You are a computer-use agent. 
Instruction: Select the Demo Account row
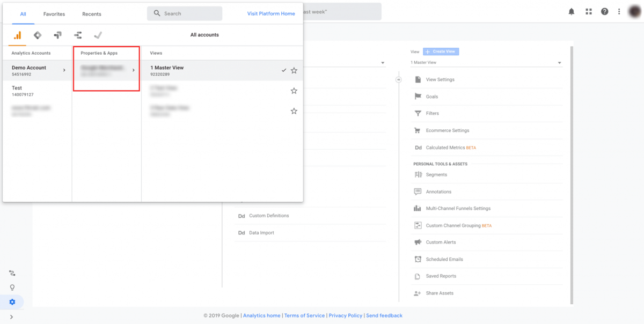coord(38,70)
